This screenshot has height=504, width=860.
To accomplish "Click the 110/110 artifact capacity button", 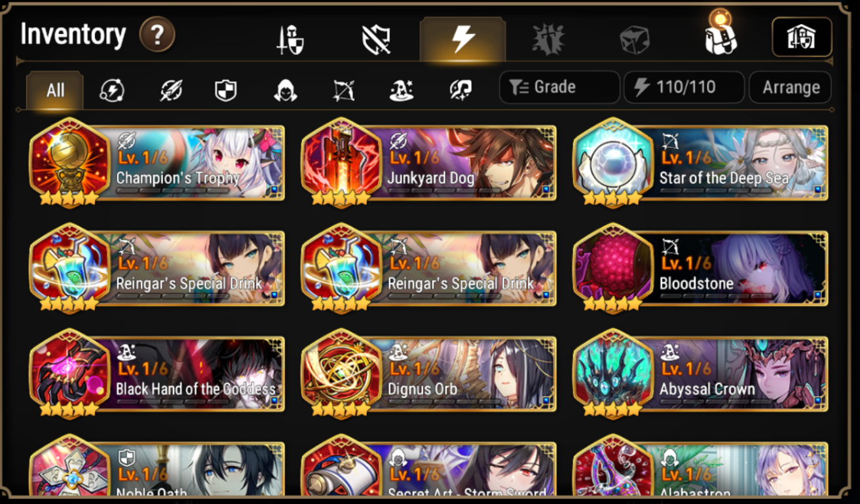I will click(684, 87).
